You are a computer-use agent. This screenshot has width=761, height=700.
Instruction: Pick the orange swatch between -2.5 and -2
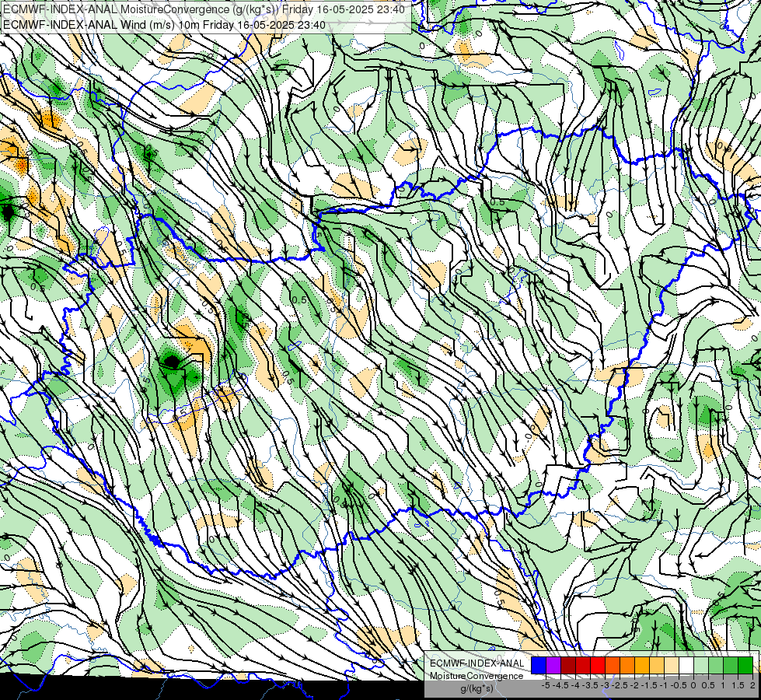tap(627, 665)
